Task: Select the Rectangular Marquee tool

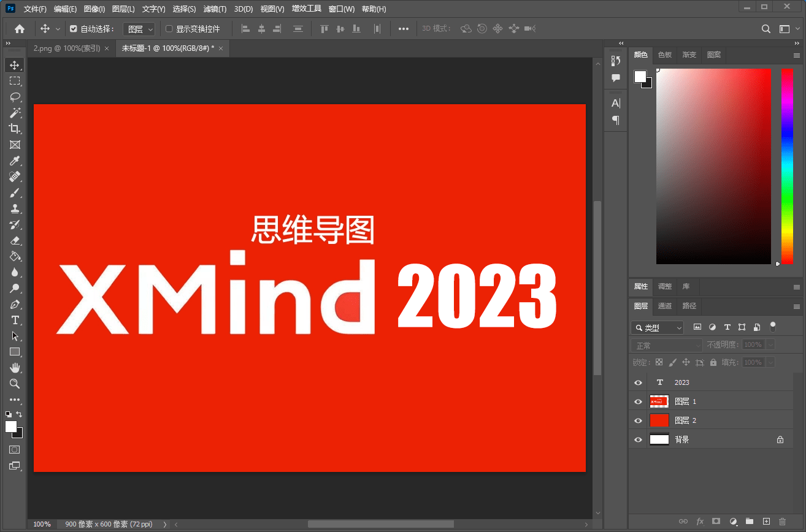Action: [x=15, y=81]
